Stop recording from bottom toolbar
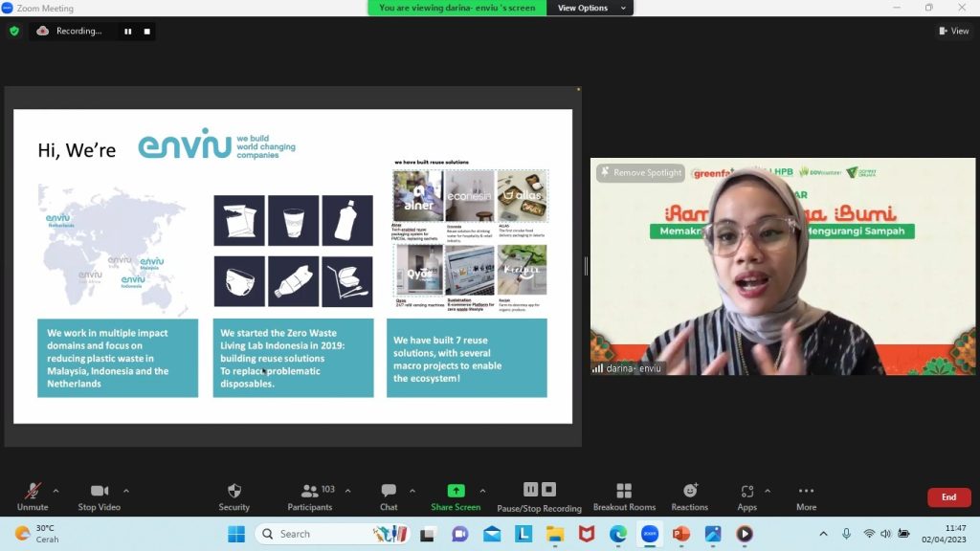This screenshot has height=551, width=980. tap(548, 489)
